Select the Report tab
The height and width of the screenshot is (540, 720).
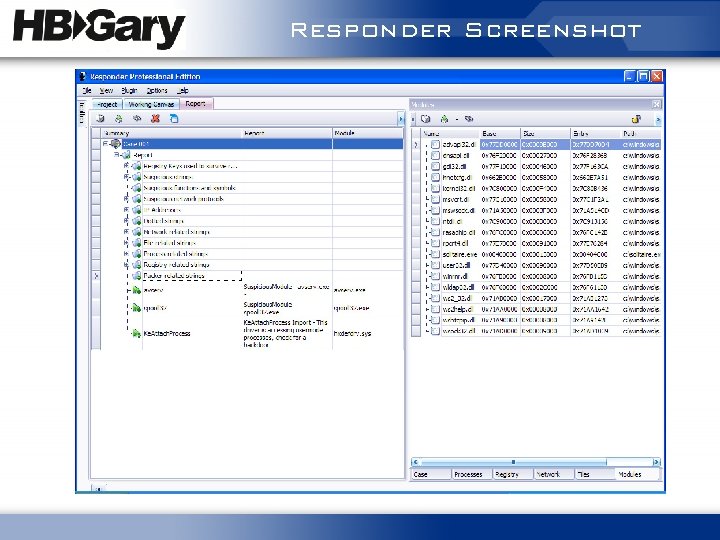(196, 104)
